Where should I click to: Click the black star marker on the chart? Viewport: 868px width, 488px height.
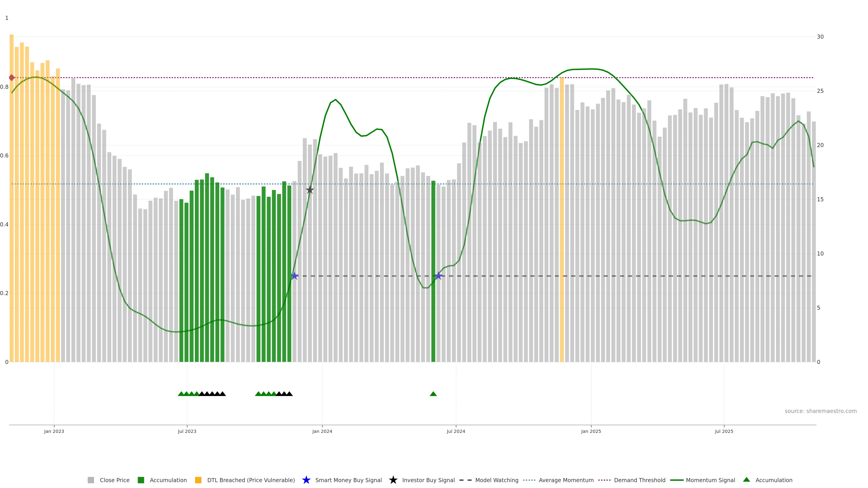310,190
